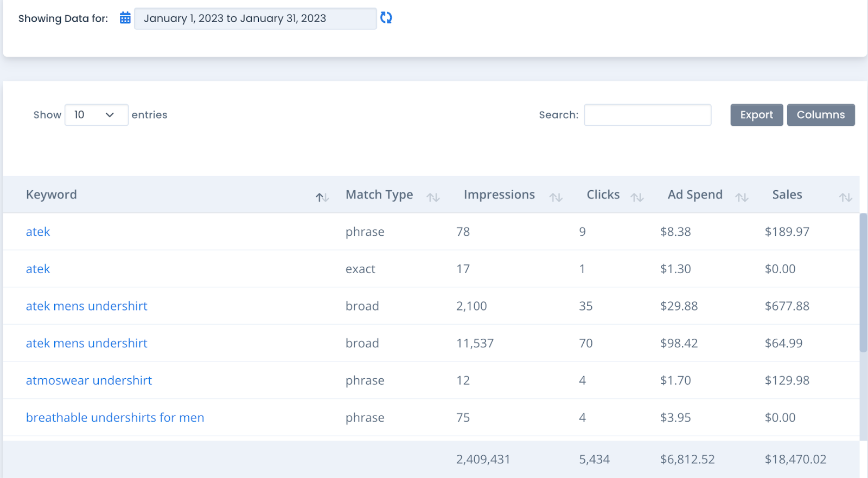Open the atek exact match keyword link

click(38, 269)
